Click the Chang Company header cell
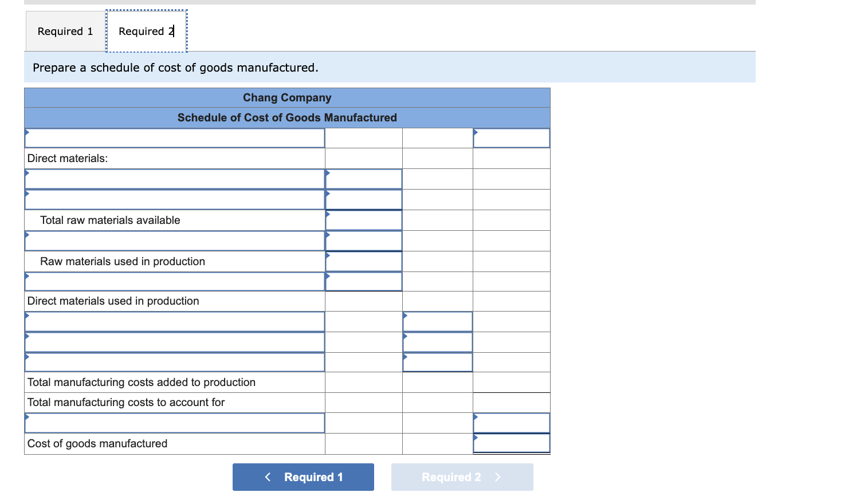 coord(286,97)
